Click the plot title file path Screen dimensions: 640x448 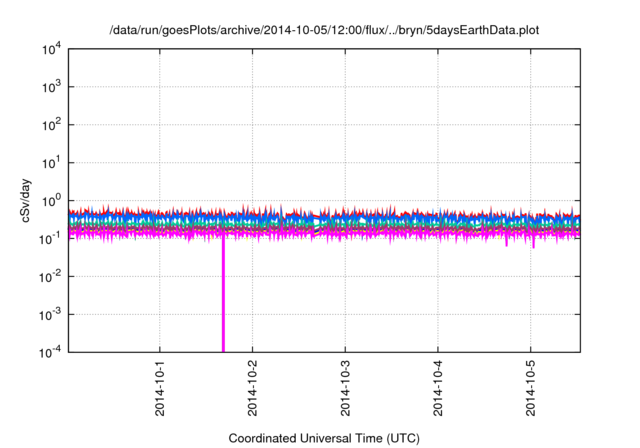(324, 30)
